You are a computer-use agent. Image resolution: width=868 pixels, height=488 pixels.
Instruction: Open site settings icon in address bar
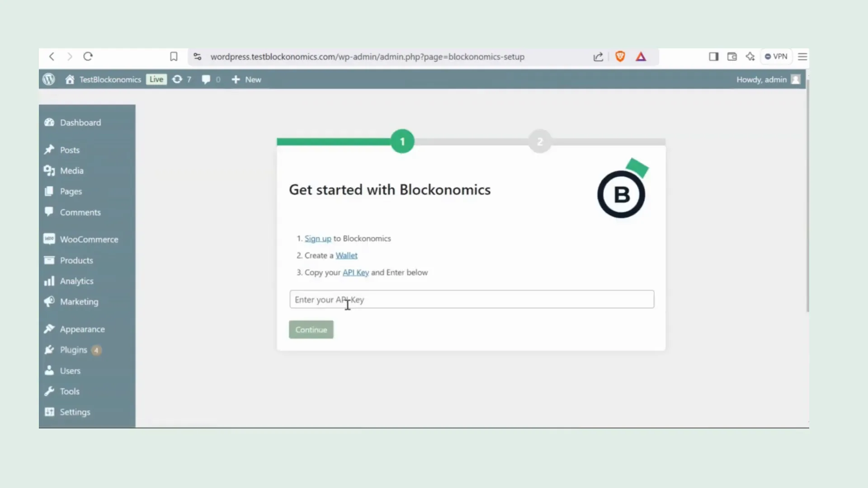pos(197,56)
